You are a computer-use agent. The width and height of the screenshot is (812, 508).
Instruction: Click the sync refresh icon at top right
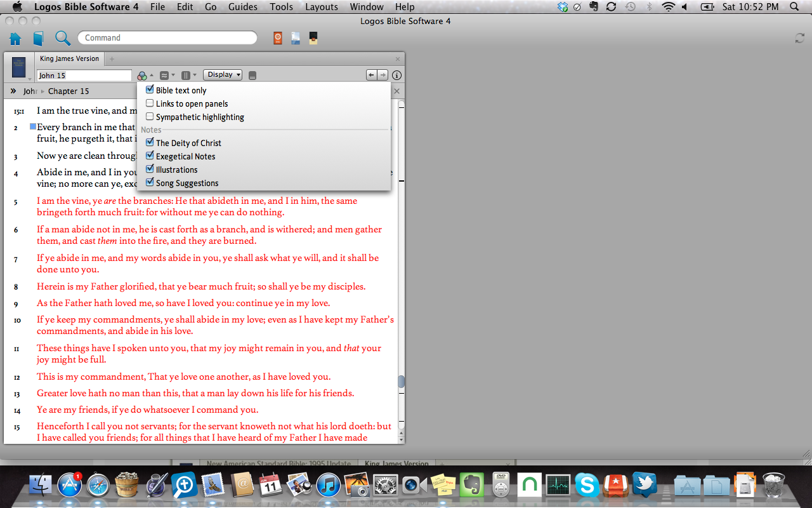point(800,38)
